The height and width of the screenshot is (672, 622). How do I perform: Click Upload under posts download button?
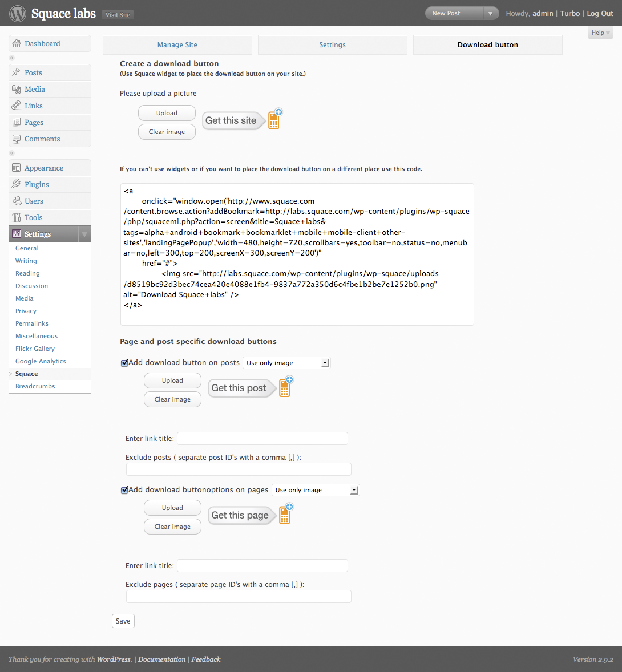point(172,380)
